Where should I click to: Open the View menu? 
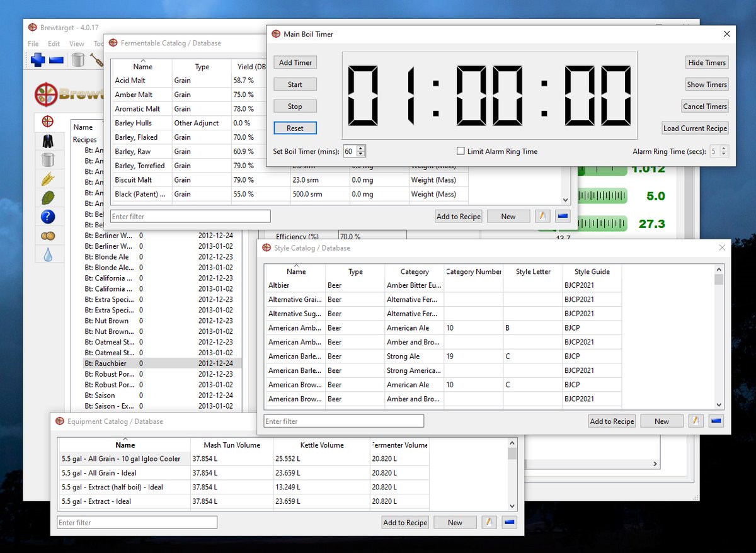(77, 43)
